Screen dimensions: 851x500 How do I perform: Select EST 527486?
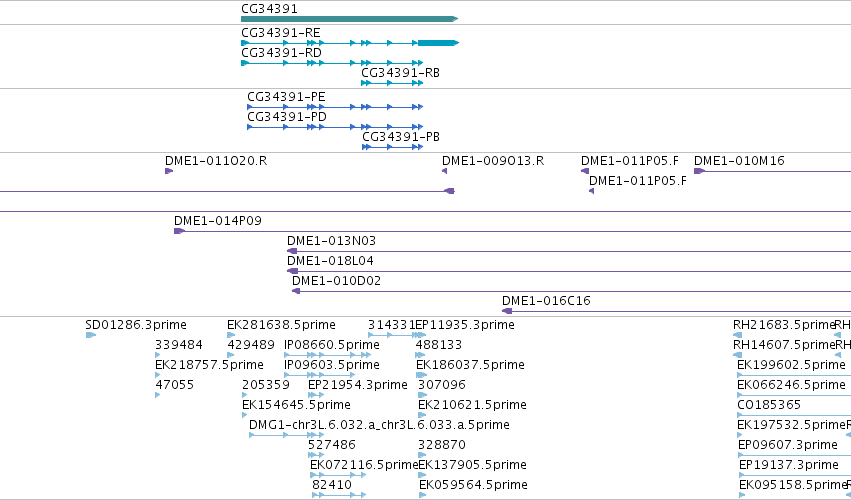pos(316,455)
